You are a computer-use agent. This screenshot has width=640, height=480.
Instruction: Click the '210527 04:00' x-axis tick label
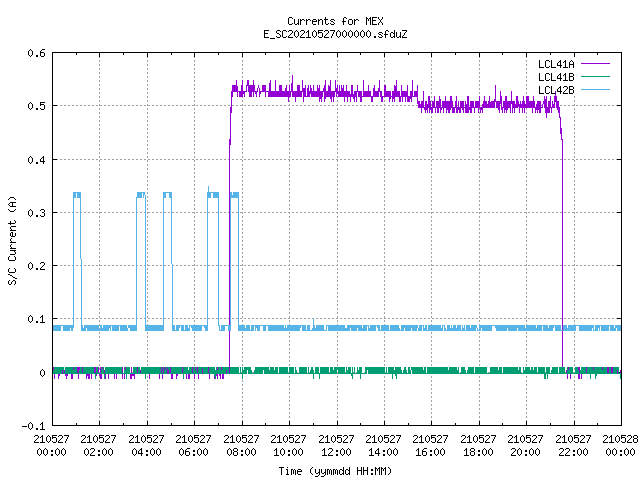[146, 445]
